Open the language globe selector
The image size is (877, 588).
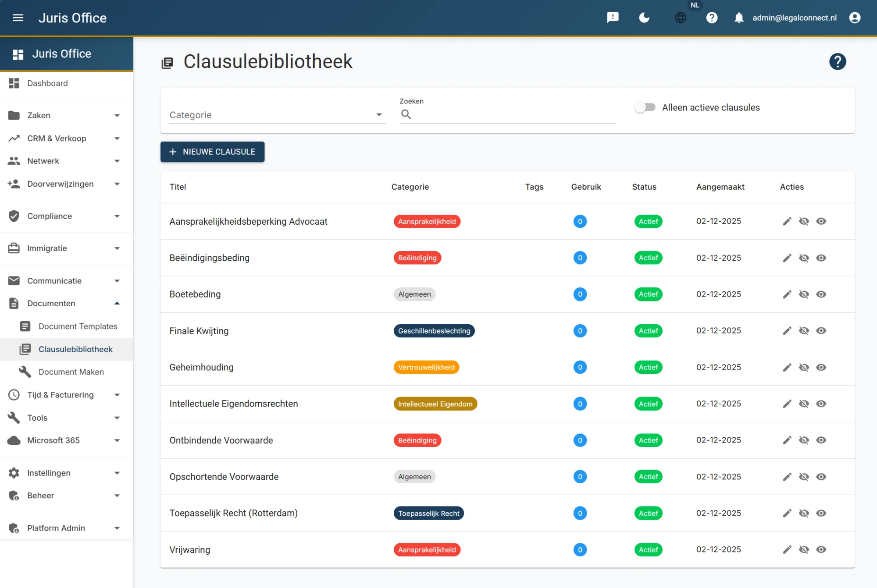click(x=681, y=18)
